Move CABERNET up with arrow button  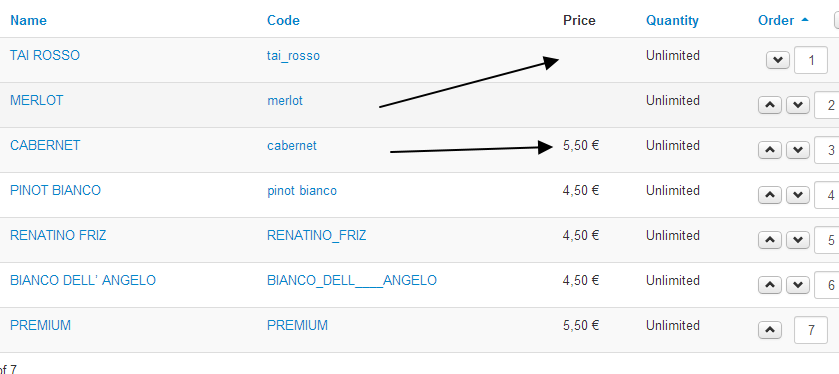pos(770,150)
